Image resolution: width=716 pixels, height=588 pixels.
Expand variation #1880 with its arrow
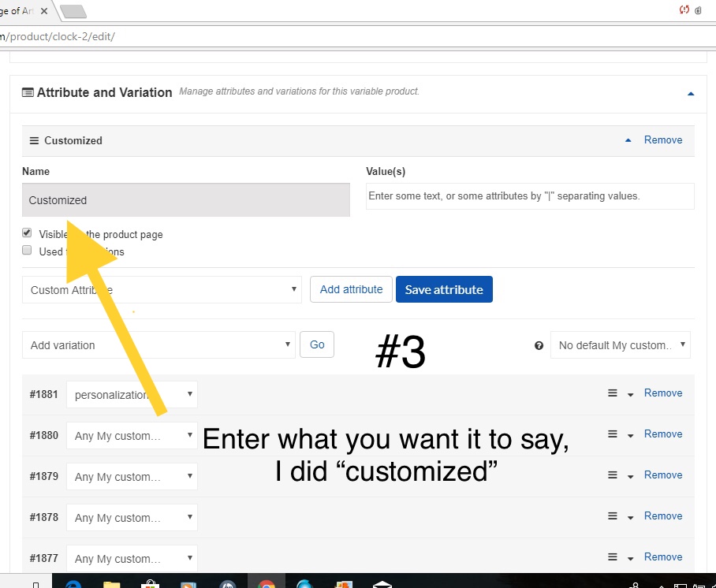click(630, 435)
